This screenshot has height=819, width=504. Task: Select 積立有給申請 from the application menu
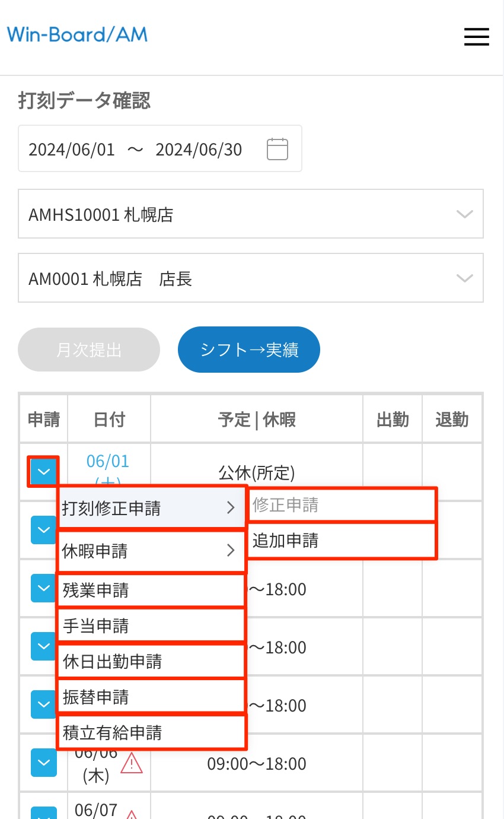(x=151, y=732)
